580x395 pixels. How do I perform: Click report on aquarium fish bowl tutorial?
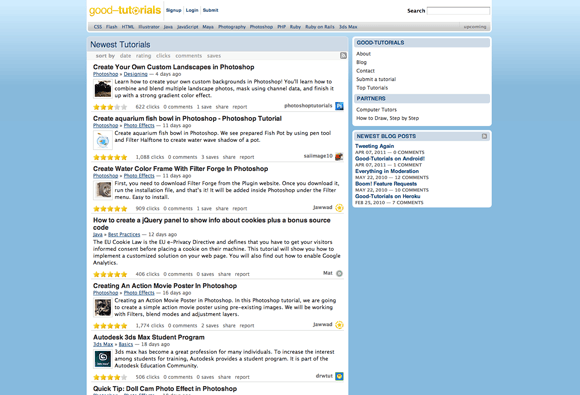247,157
